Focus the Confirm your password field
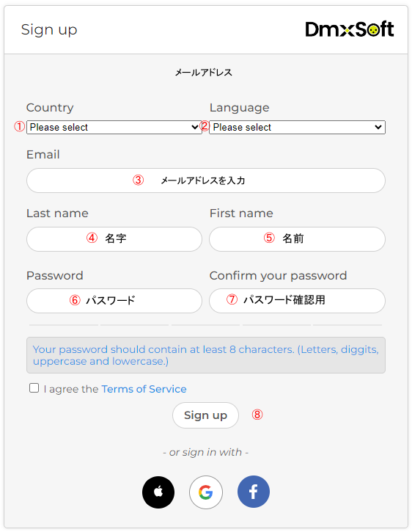This screenshot has height=532, width=412. pos(297,301)
